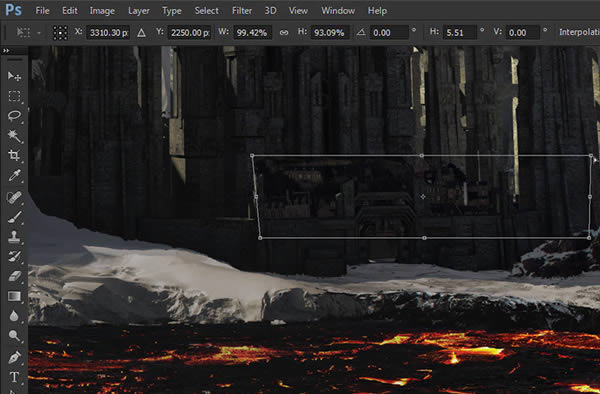Select the Eraser tool
The image size is (600, 394).
(x=15, y=276)
